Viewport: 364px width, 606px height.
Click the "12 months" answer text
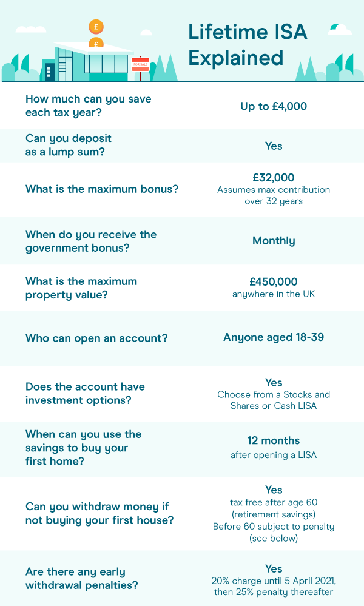click(274, 440)
